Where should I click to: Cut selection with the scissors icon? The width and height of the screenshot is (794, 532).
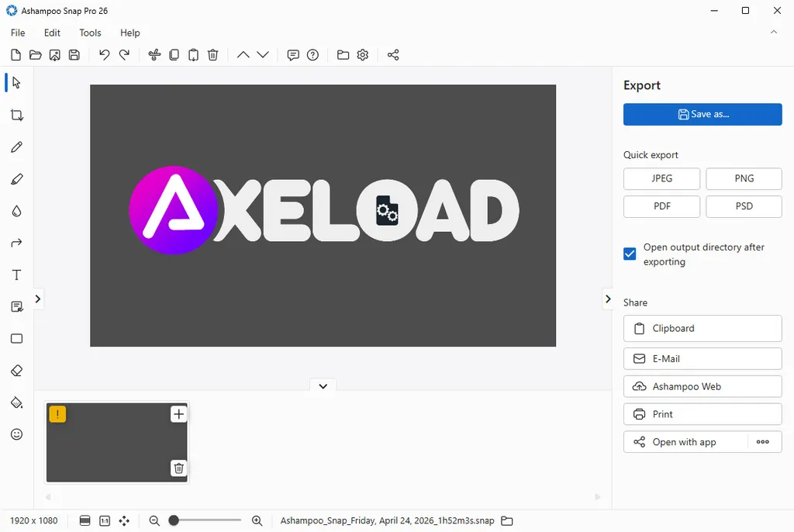click(x=154, y=55)
